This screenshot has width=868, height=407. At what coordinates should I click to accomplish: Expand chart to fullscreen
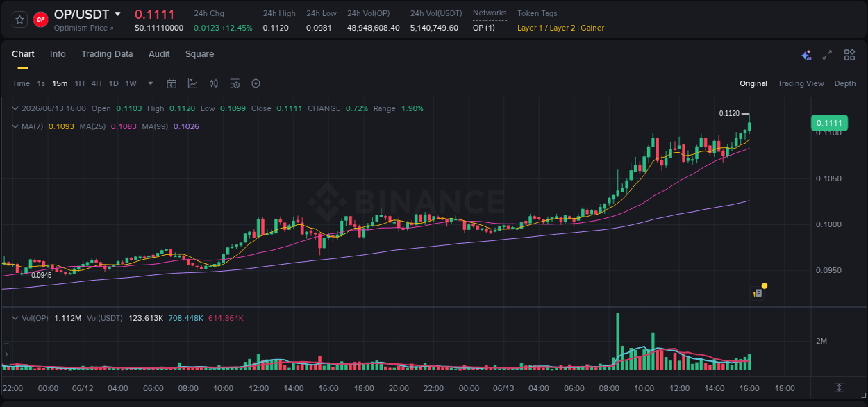click(x=827, y=55)
